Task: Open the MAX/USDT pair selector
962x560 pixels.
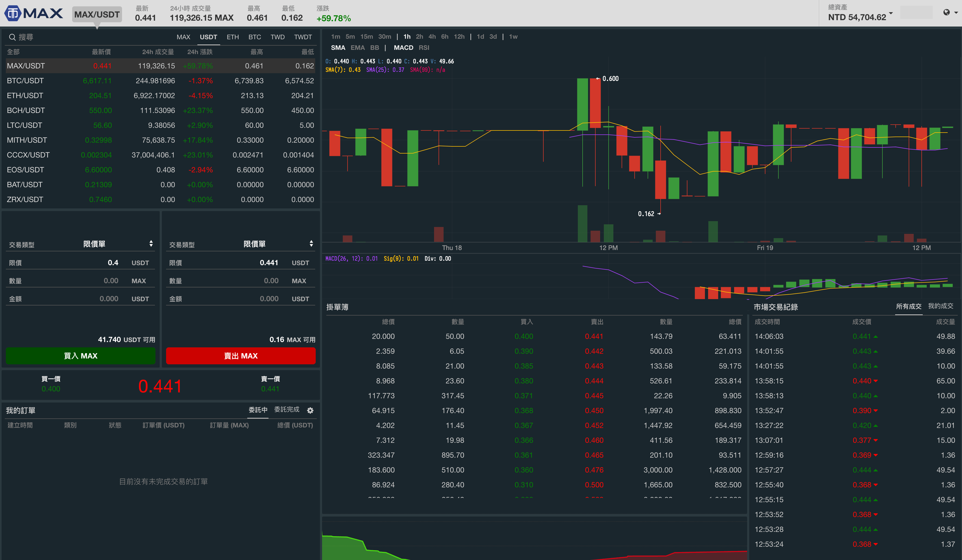Action: click(97, 15)
